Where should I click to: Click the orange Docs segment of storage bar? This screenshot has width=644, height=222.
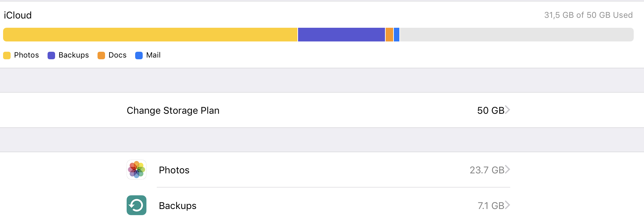tap(389, 35)
